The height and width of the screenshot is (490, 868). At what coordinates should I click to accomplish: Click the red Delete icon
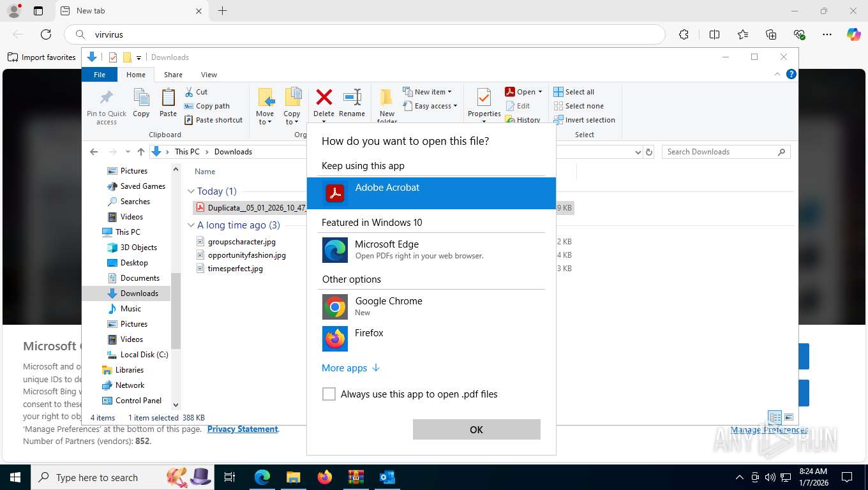coord(324,98)
